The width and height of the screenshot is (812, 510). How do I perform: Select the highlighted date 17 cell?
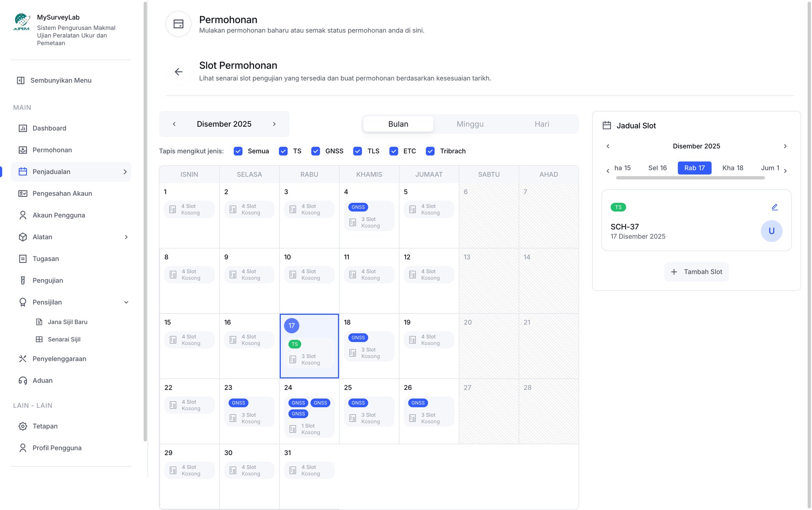(x=309, y=346)
